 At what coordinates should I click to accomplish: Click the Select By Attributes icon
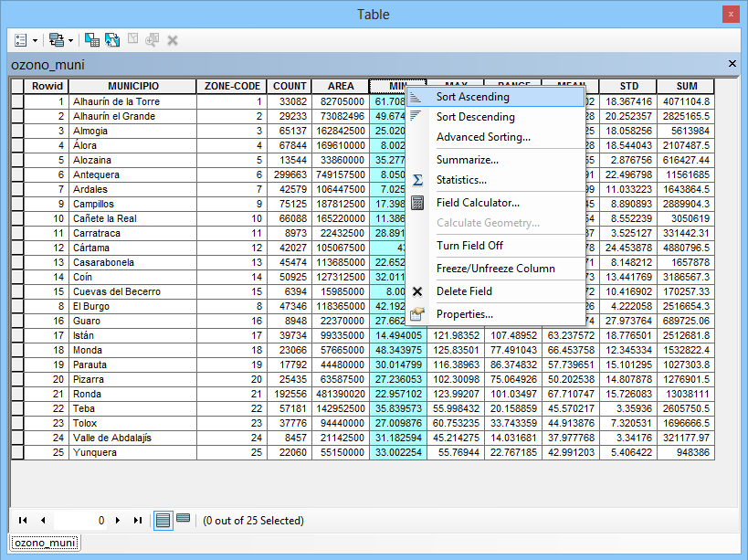(91, 40)
